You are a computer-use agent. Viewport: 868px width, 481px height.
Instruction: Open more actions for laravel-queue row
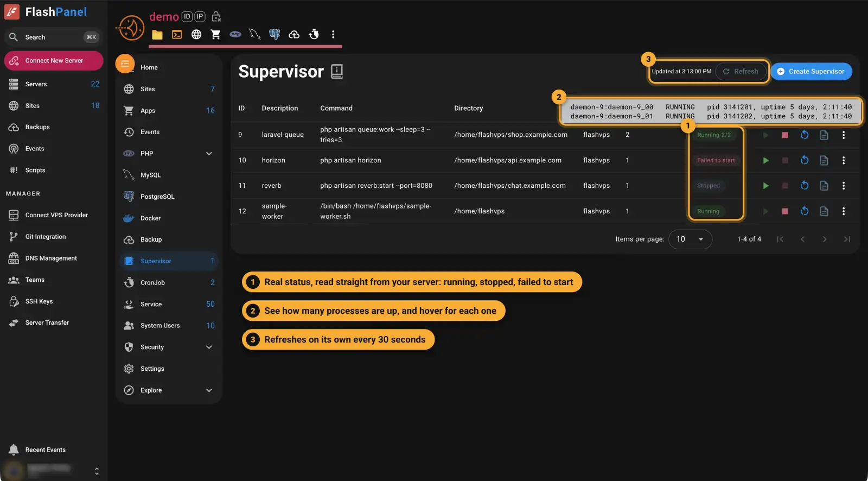coord(844,135)
